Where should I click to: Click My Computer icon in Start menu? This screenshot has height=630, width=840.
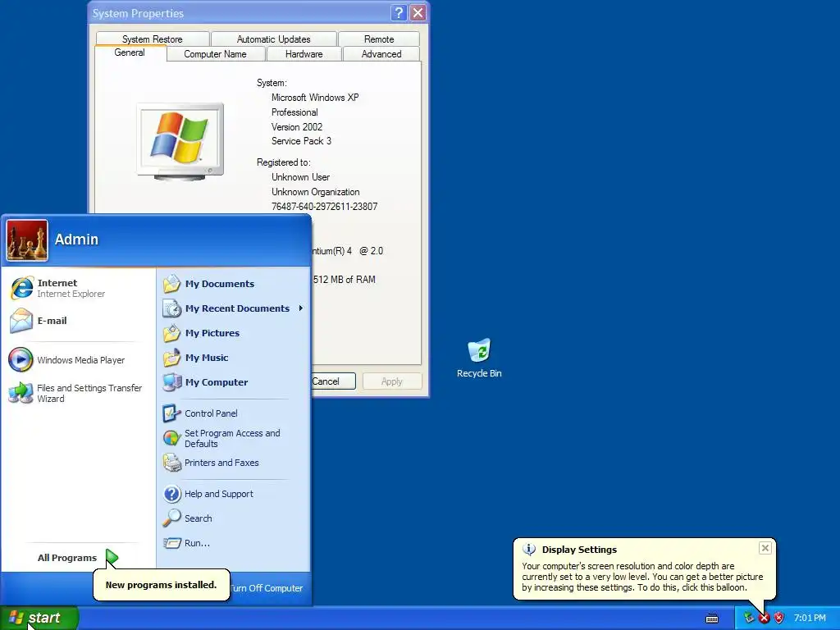(x=172, y=382)
